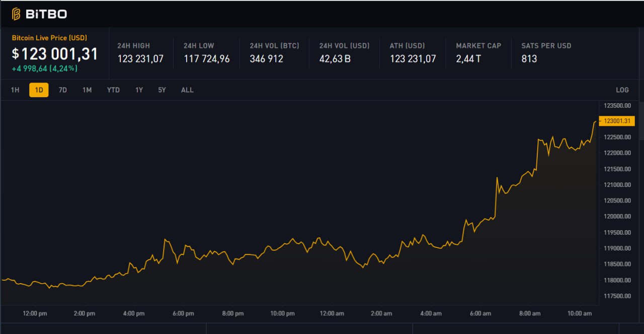Show ALL time price history

pos(187,90)
